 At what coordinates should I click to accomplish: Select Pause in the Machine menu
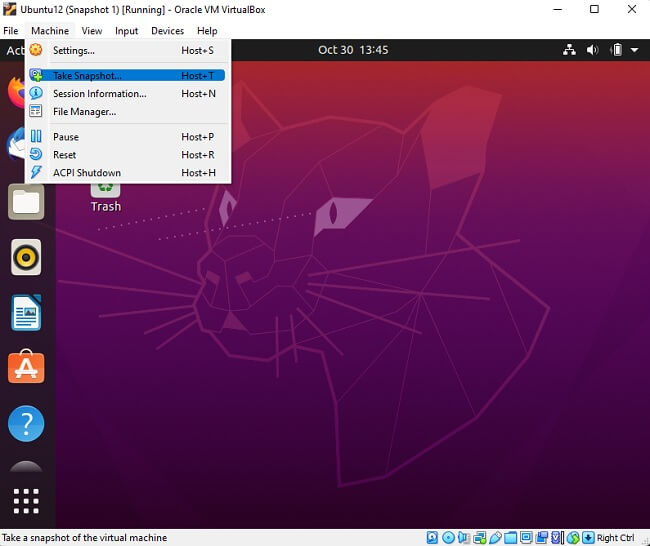[66, 137]
